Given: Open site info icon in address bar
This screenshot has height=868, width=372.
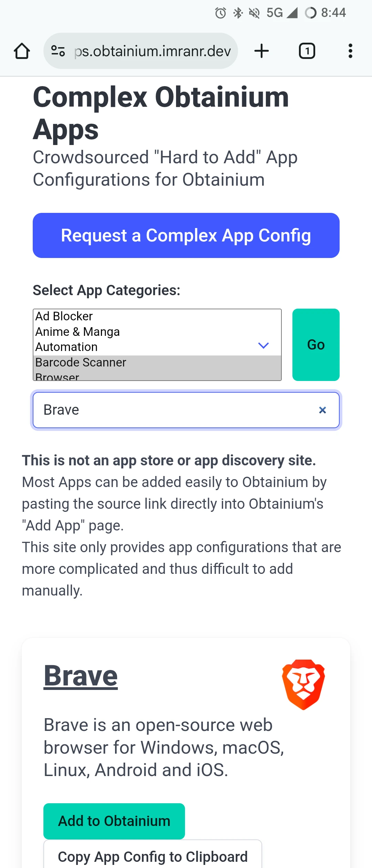Looking at the screenshot, I should tap(58, 51).
